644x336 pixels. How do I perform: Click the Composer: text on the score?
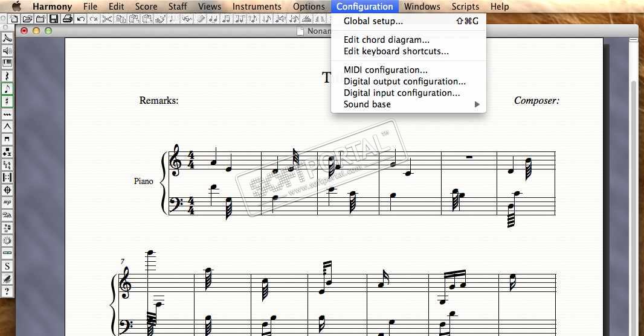click(536, 101)
